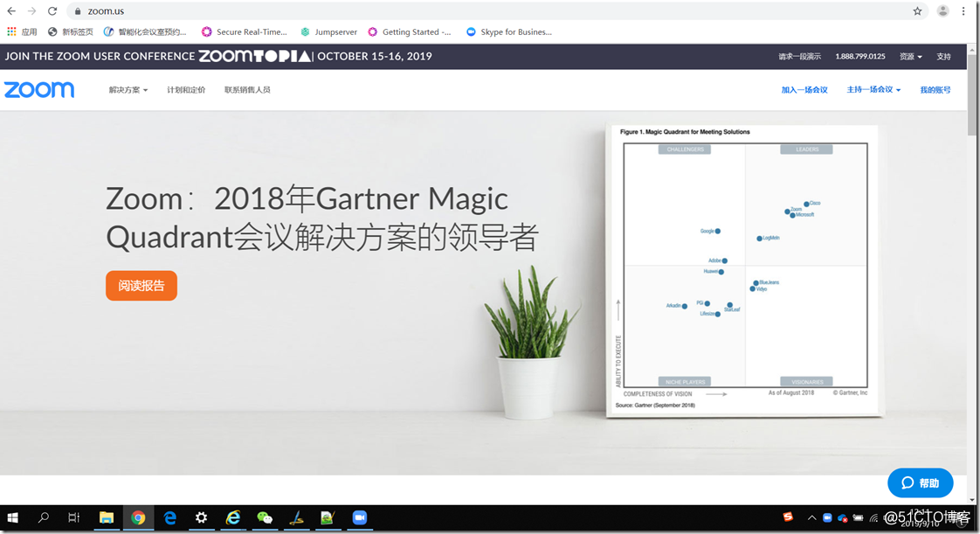Click 加入一场会议 link
This screenshot has width=980, height=534.
pyautogui.click(x=804, y=90)
